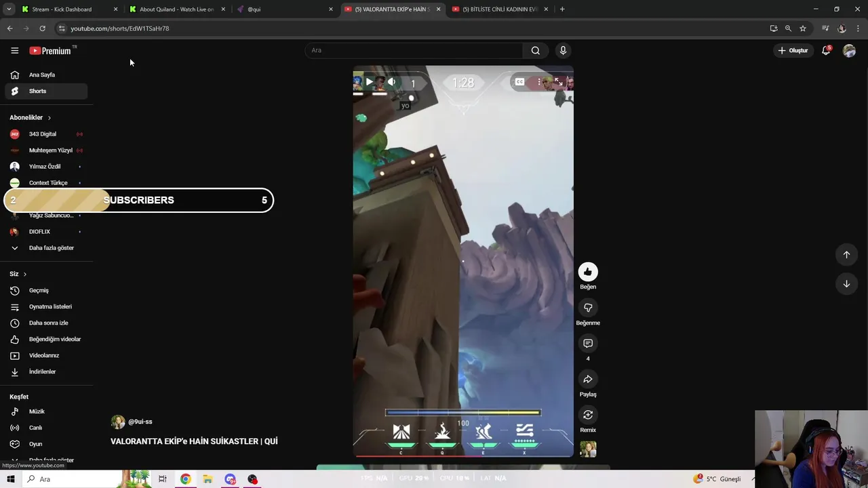
Task: Open the notifications bell
Action: (826, 50)
